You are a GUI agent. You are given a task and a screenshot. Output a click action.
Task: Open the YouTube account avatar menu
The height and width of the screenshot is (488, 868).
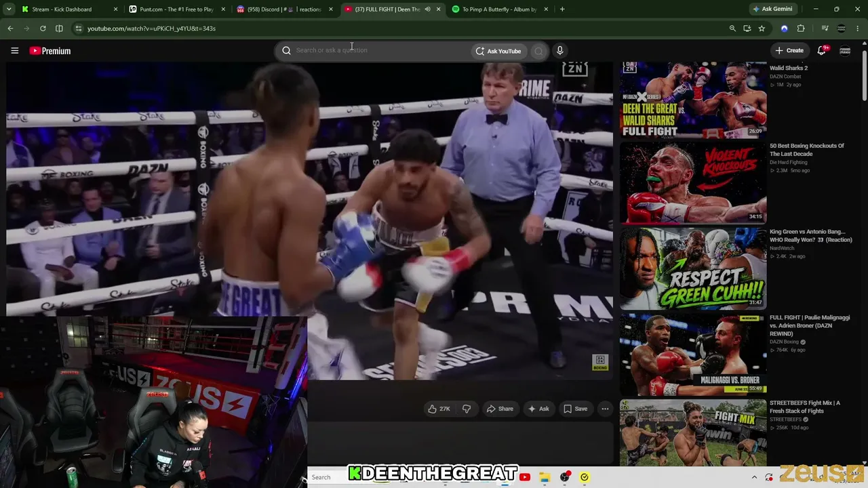coord(845,51)
